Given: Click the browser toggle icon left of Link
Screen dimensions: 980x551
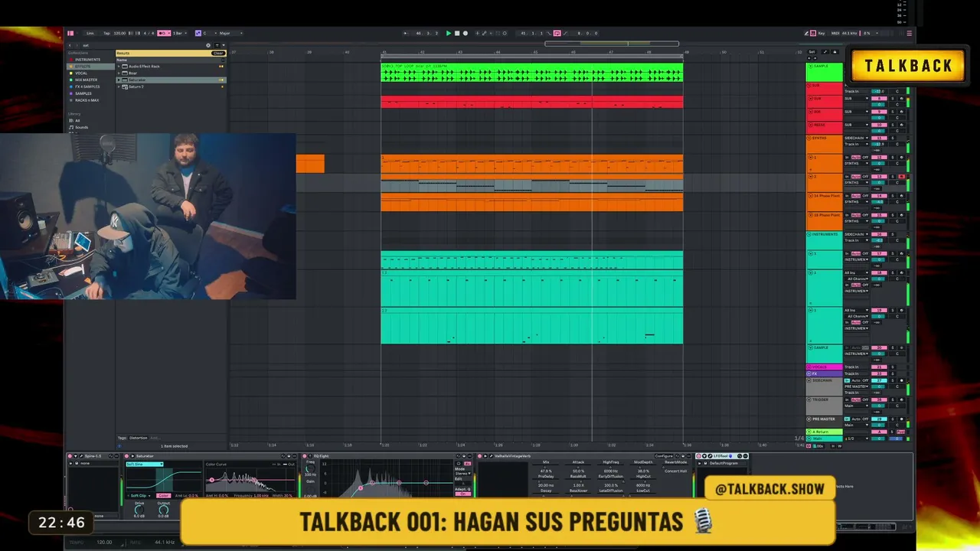Looking at the screenshot, I should point(70,33).
